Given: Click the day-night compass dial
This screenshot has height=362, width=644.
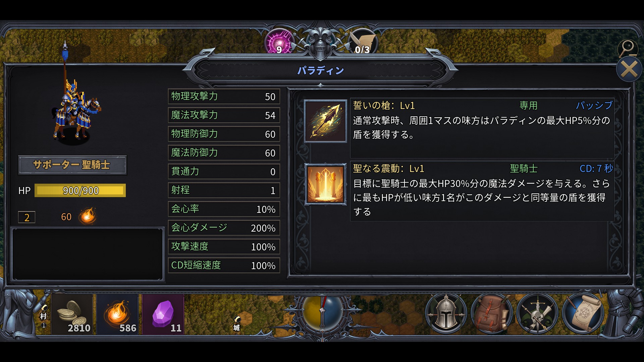Looking at the screenshot, I should tap(322, 312).
